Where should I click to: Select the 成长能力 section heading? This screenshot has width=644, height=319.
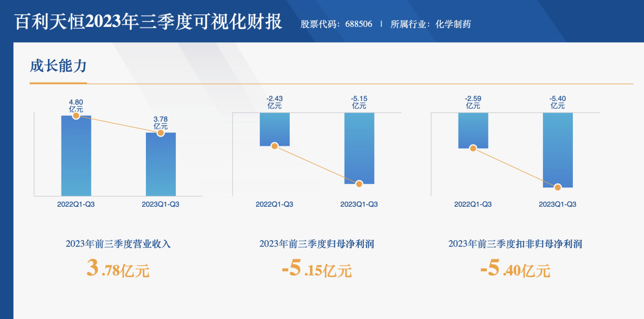58,66
